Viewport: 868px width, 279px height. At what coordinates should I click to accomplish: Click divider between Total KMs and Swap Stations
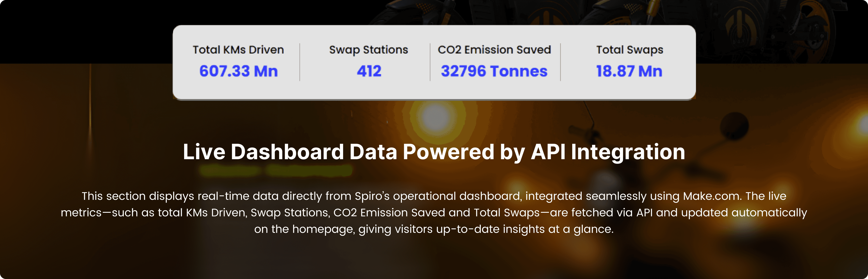click(x=300, y=62)
